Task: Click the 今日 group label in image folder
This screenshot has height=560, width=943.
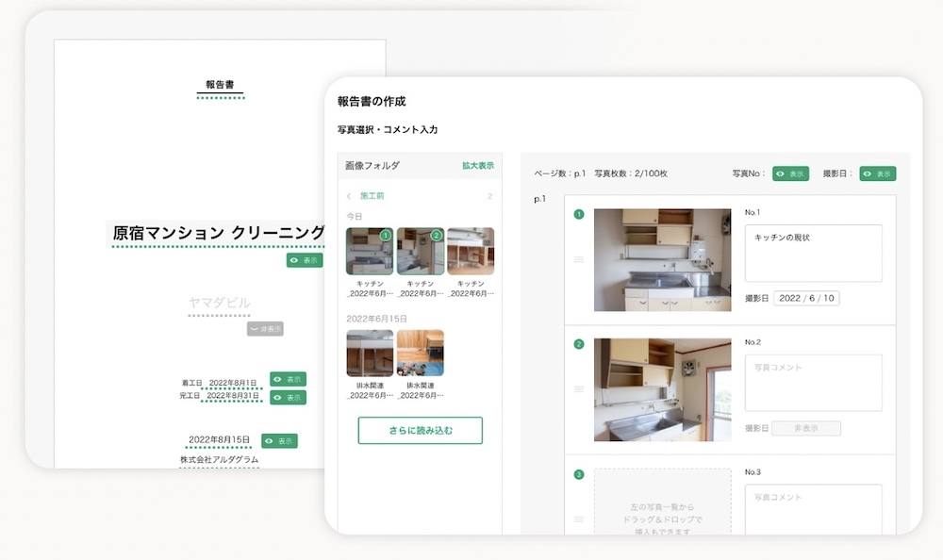Action: [355, 216]
